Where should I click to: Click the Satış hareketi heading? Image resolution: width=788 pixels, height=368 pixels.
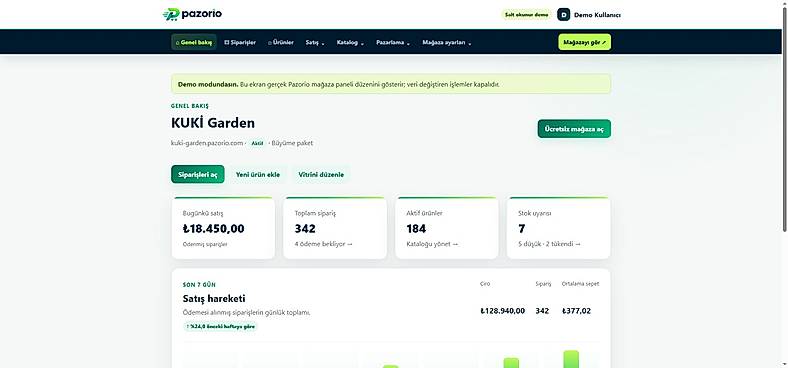click(214, 299)
